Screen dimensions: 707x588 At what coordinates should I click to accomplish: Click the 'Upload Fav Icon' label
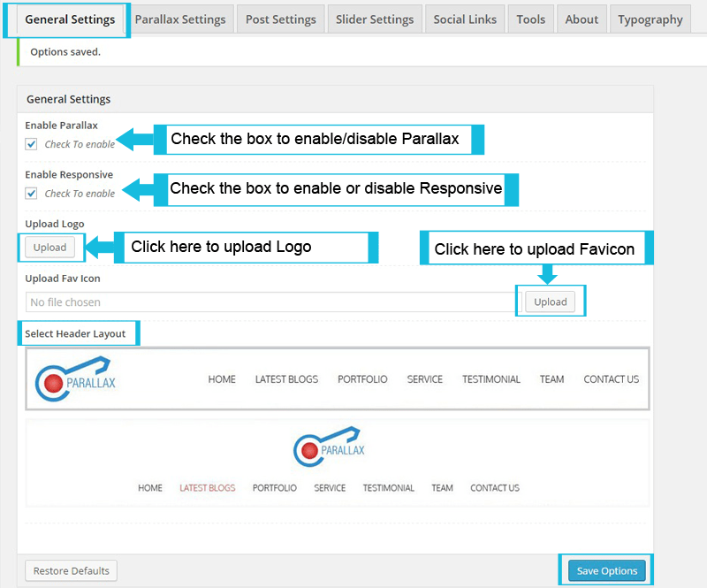click(63, 279)
